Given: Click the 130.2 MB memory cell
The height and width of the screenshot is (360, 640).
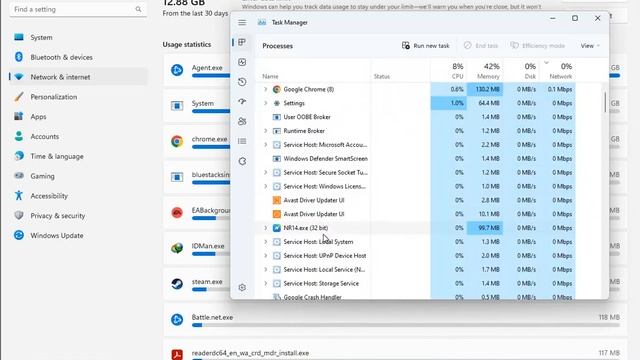Looking at the screenshot, I should (x=485, y=89).
